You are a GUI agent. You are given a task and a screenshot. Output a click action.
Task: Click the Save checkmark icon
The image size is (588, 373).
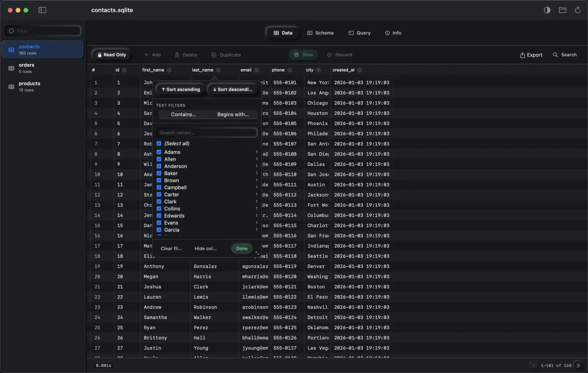[297, 55]
